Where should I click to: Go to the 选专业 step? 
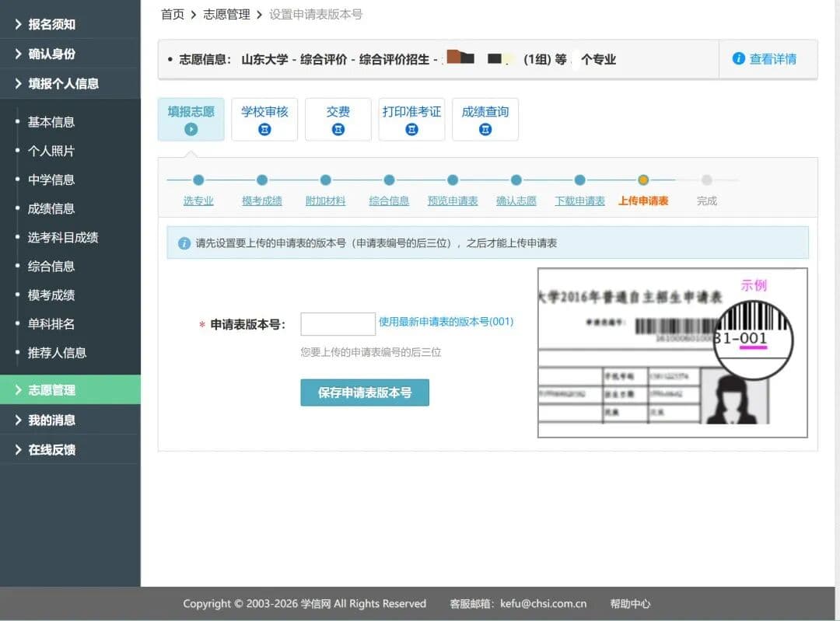(198, 201)
